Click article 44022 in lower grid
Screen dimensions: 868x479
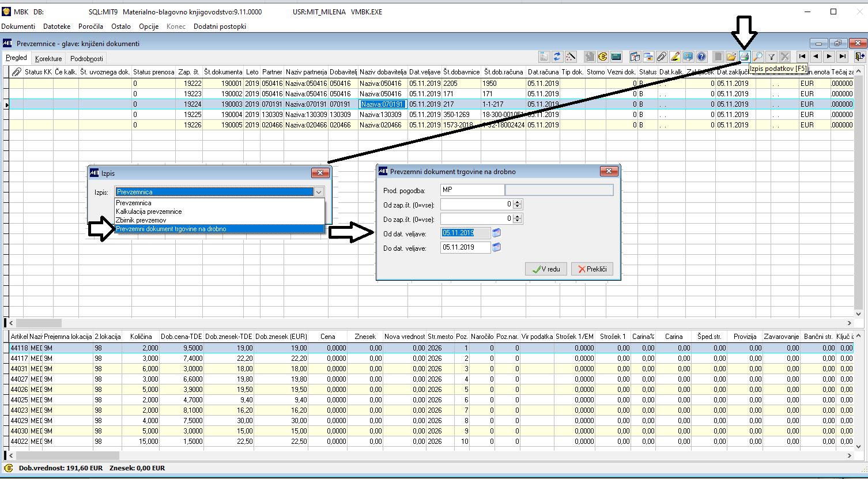[18, 442]
